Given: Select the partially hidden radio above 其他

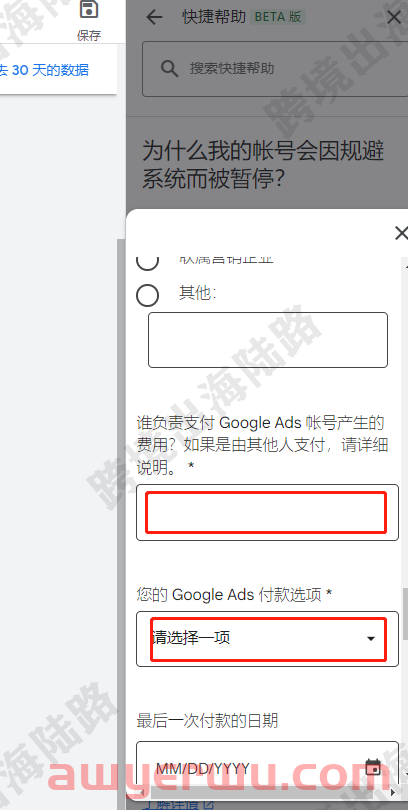Looking at the screenshot, I should click(147, 262).
